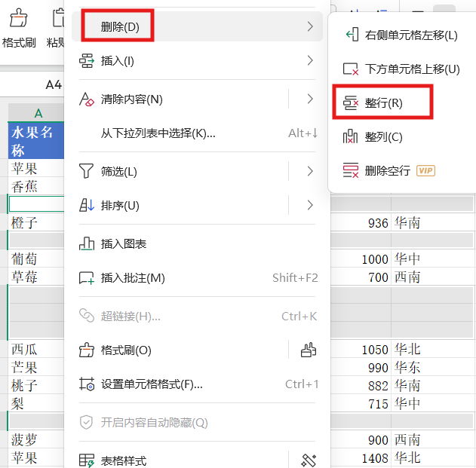Click the 右侧单元格左移 arrow icon
The width and height of the screenshot is (476, 468).
pyautogui.click(x=352, y=35)
